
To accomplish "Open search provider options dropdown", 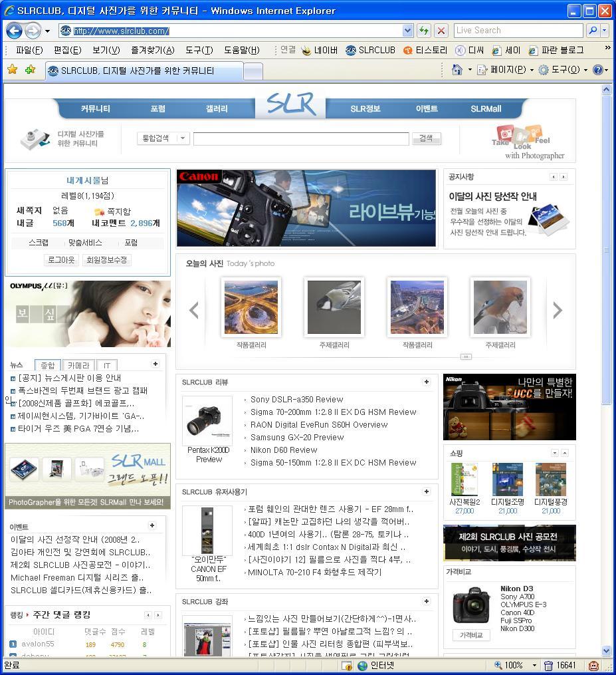I will point(604,30).
